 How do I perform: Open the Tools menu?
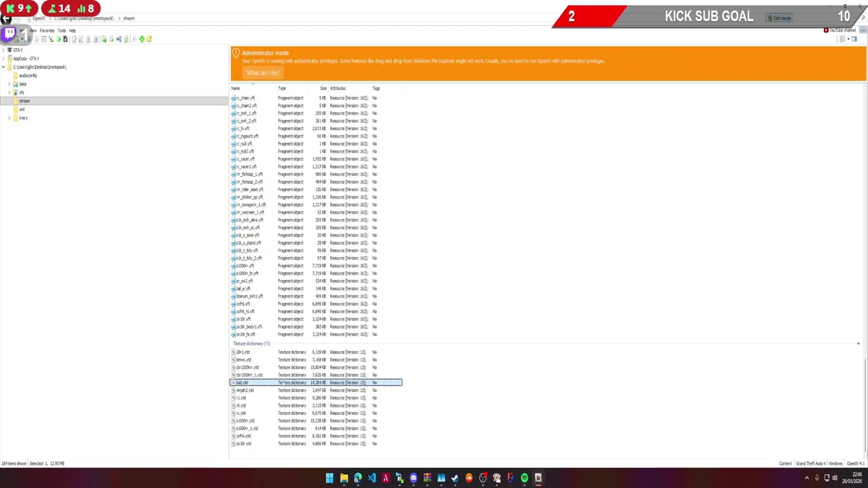62,30
